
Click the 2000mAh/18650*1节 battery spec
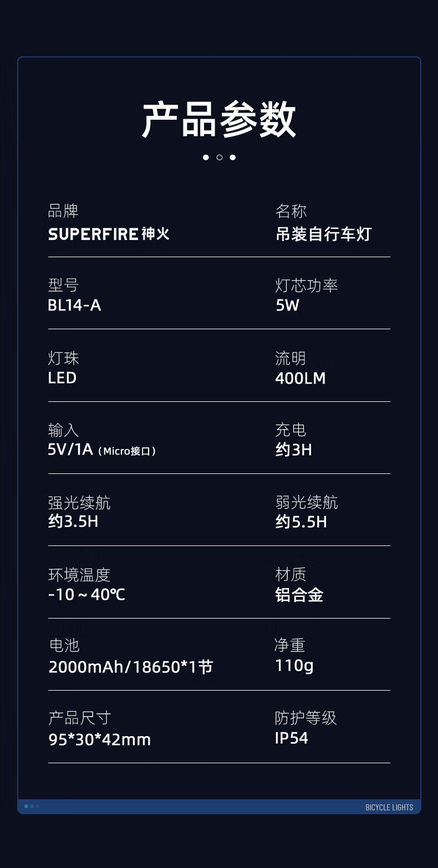(130, 667)
